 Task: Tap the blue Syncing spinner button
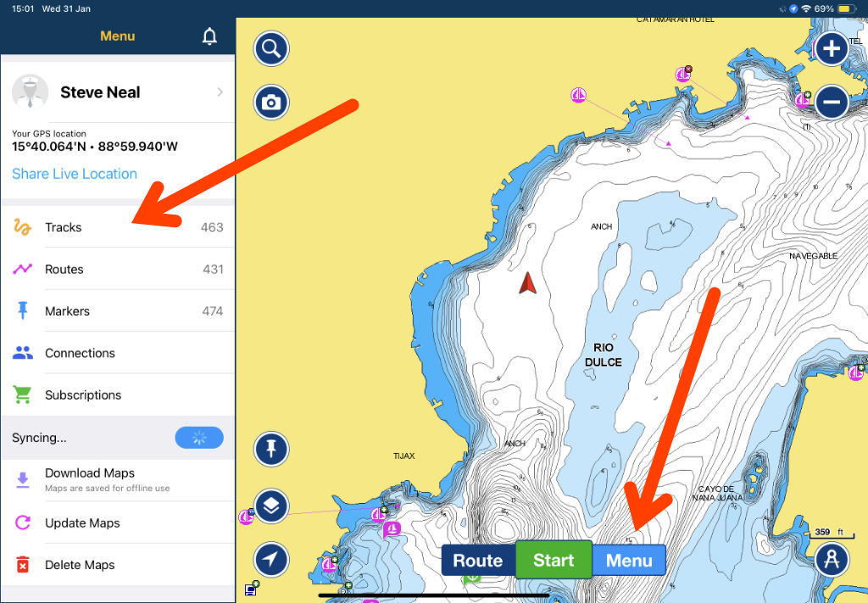point(199,438)
